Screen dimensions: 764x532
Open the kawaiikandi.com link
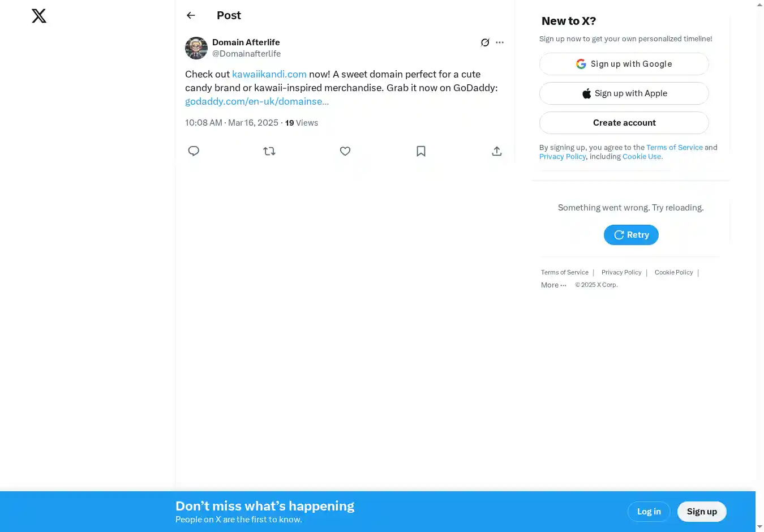click(x=269, y=74)
